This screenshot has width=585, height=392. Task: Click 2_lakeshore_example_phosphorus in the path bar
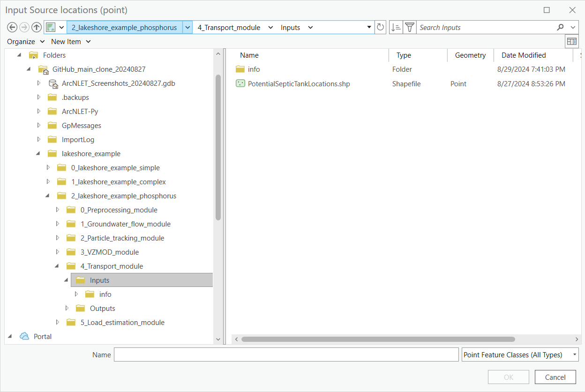click(x=124, y=28)
